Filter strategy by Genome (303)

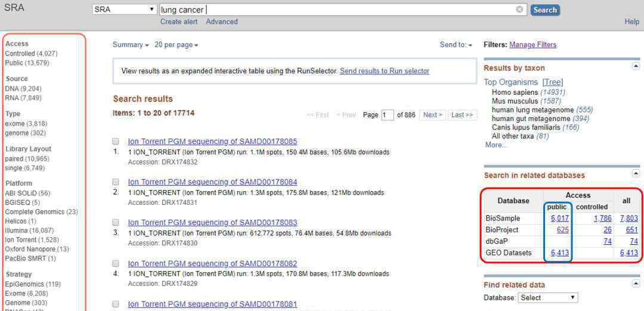pyautogui.click(x=26, y=303)
